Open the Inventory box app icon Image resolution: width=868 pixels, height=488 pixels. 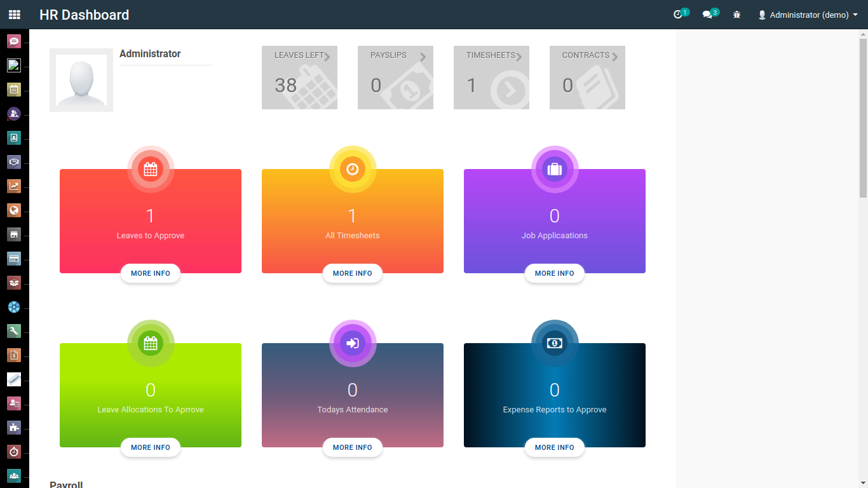tap(14, 283)
